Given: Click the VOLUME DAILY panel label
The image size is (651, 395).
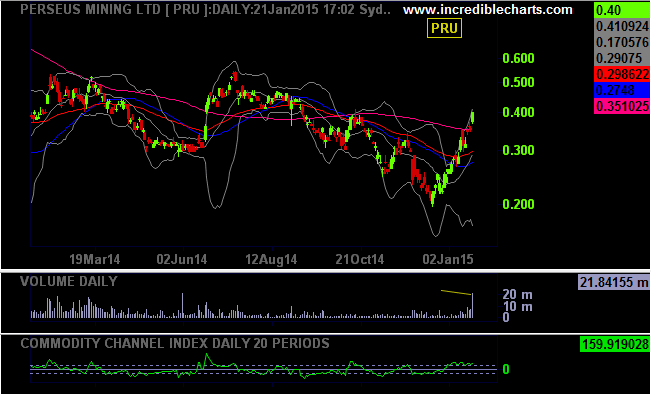Looking at the screenshot, I should click(69, 281).
